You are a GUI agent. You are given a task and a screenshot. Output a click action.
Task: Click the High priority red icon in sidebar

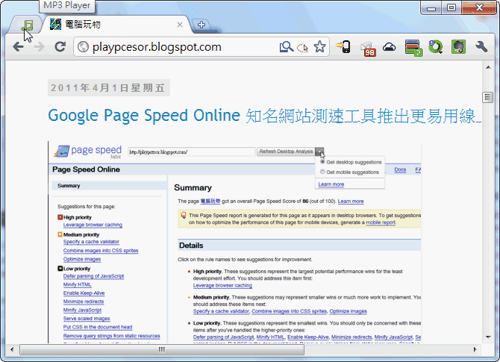(x=60, y=217)
